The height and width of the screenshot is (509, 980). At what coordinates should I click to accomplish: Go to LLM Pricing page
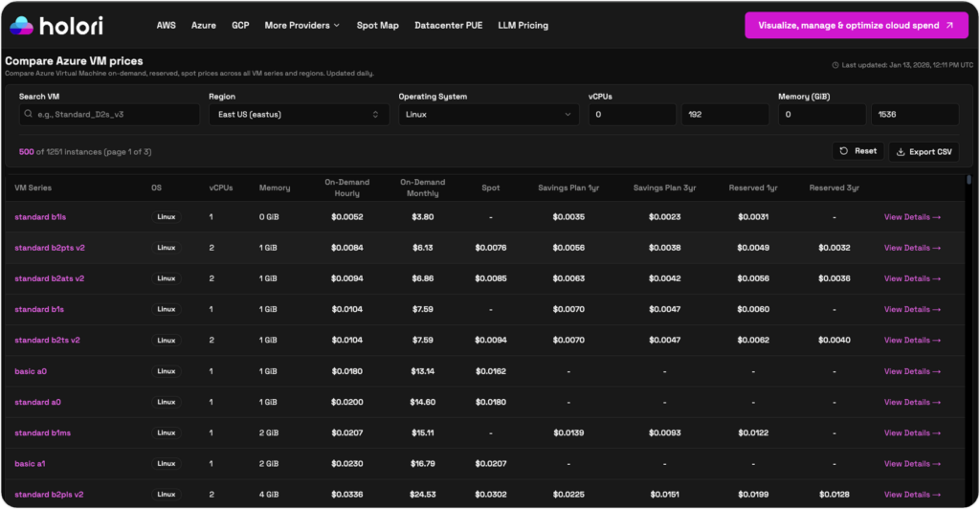coord(523,26)
